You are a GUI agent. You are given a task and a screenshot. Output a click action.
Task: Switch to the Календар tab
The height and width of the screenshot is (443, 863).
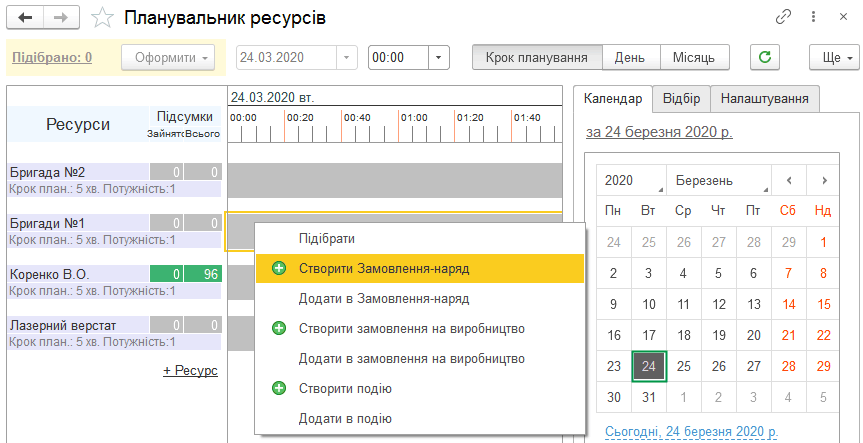tap(613, 99)
